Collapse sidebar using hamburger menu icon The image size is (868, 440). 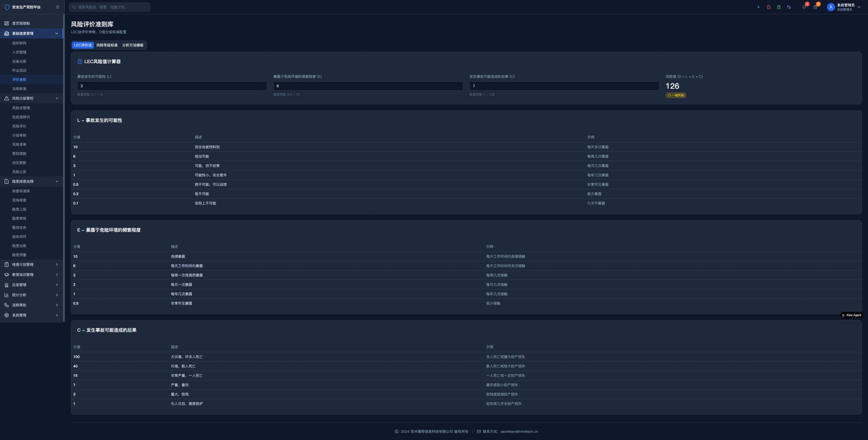(57, 7)
